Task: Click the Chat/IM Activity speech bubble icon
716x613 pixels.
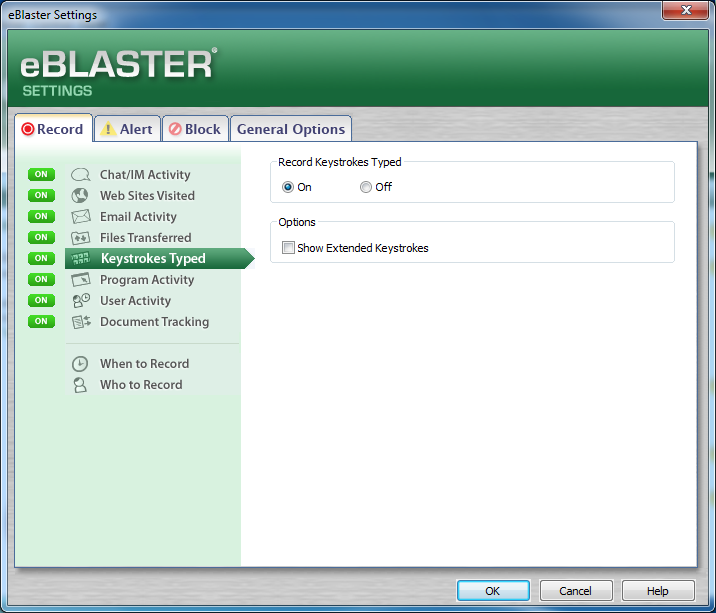Action: (x=81, y=175)
